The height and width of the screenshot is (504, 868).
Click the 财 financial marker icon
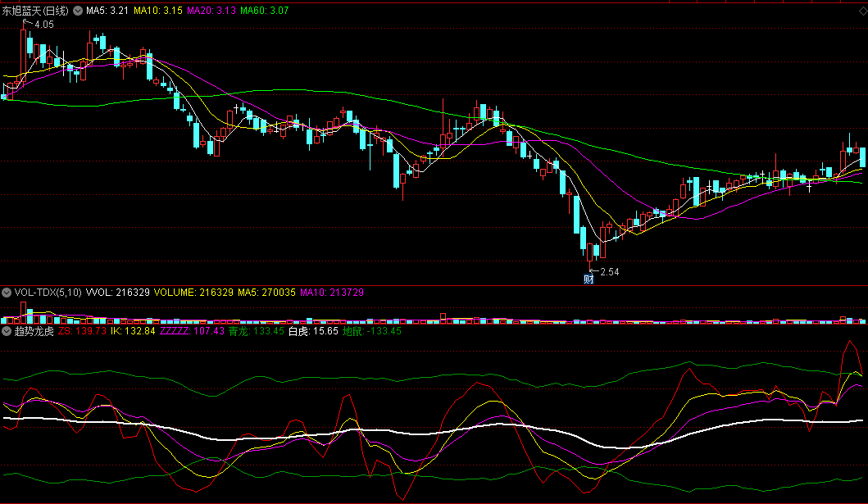coord(589,279)
